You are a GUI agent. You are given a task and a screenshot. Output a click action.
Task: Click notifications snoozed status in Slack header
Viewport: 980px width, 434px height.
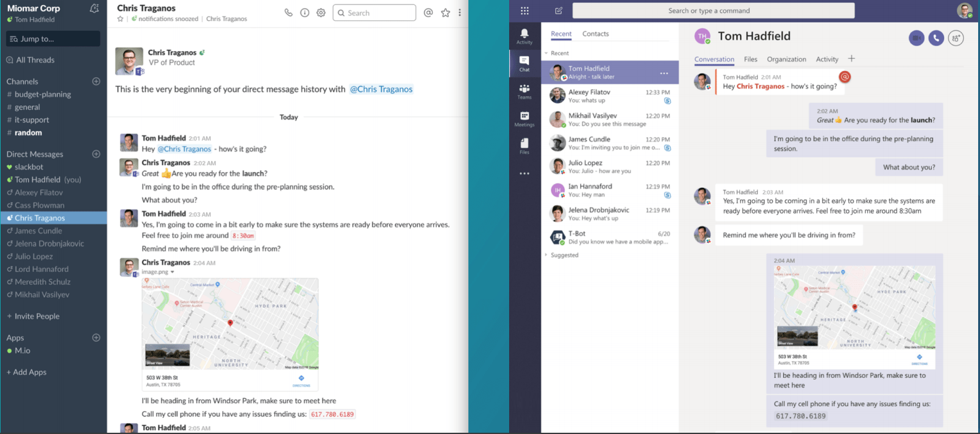[x=165, y=19]
